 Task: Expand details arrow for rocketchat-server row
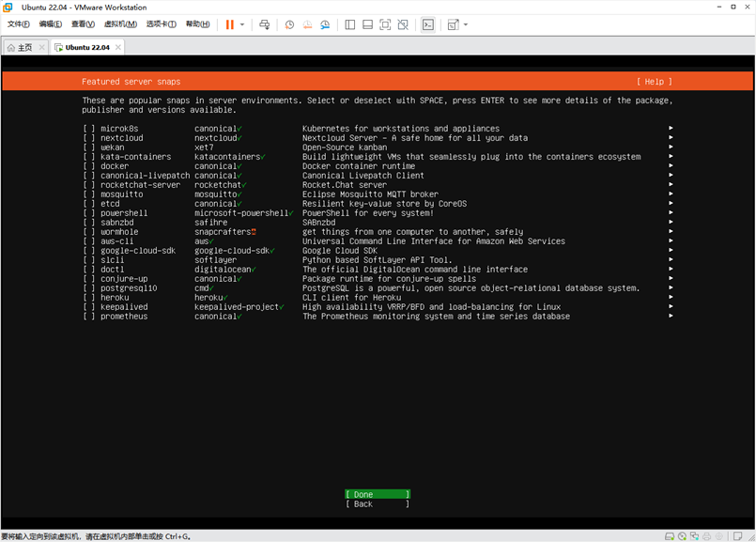[671, 185]
